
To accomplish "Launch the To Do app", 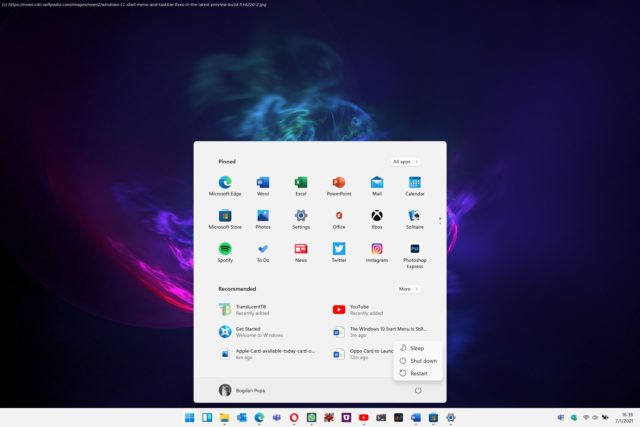I will pyautogui.click(x=263, y=252).
